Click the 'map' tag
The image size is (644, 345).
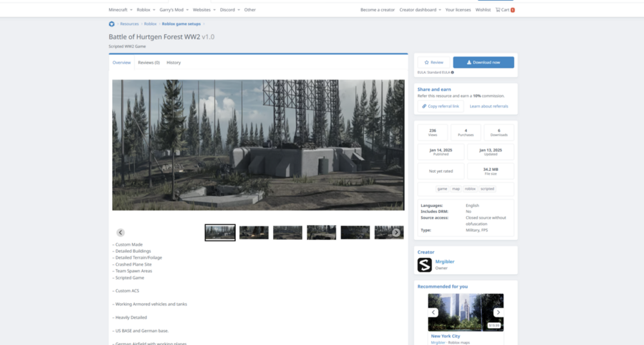click(456, 189)
